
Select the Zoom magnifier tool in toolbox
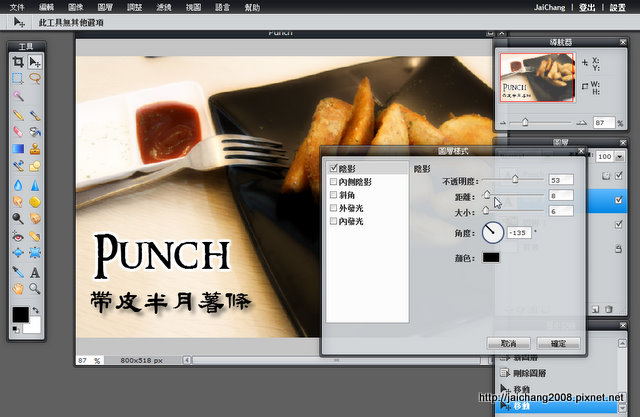pos(35,289)
